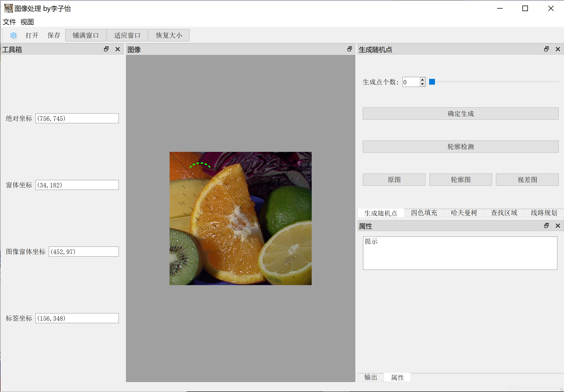Screen dimensions: 564x392
Task: Click the fruit image in canvas
Action: (x=241, y=218)
